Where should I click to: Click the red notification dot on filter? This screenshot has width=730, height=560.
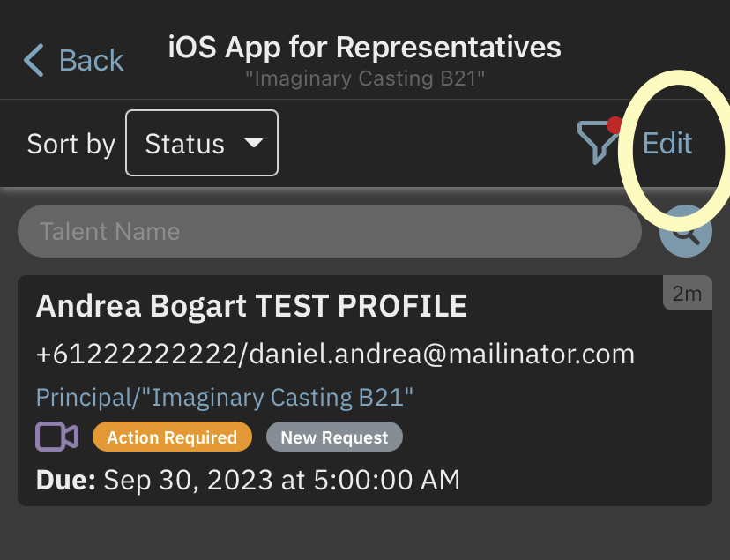tap(615, 125)
